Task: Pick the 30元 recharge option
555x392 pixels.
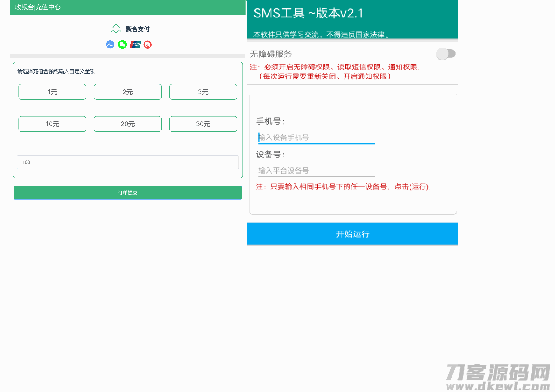Action: pyautogui.click(x=203, y=124)
